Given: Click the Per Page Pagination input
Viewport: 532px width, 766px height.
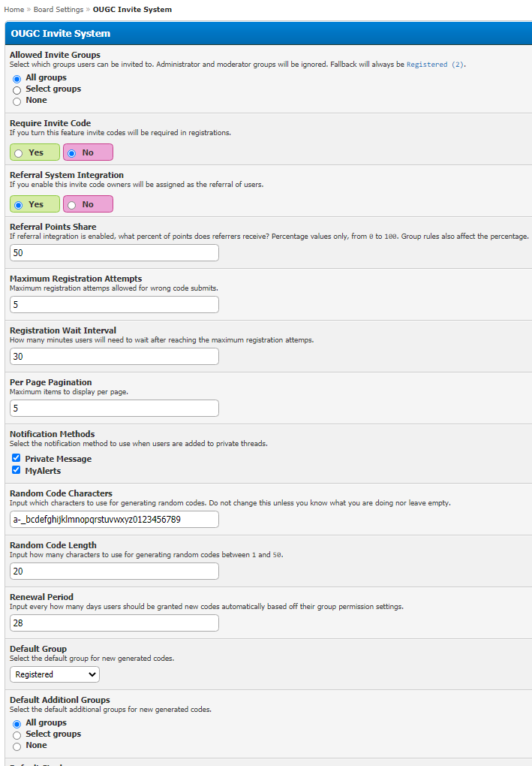Looking at the screenshot, I should 114,408.
